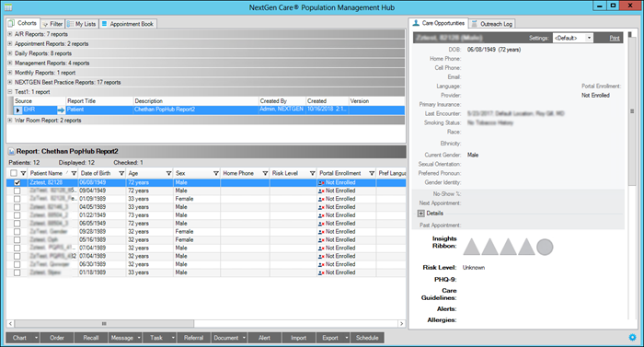This screenshot has height=347, width=644.
Task: Click the first Insights Ribbon triangle
Action: [x=471, y=247]
